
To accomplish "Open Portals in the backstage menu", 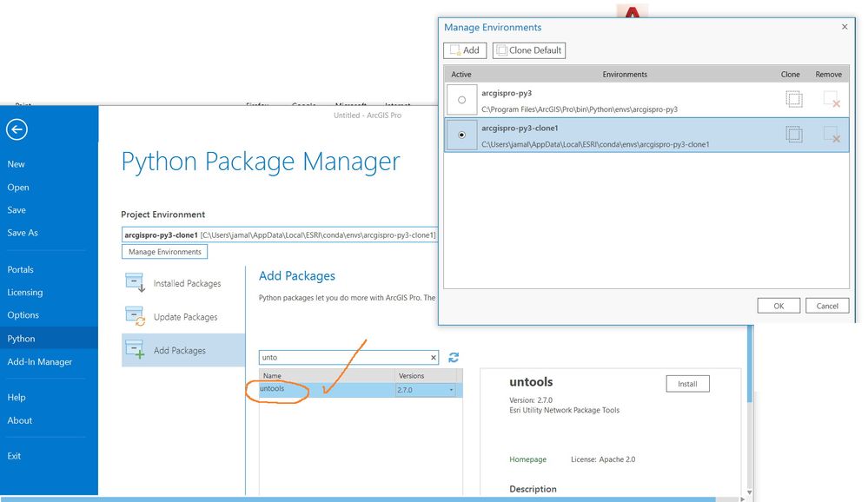I will [x=21, y=269].
